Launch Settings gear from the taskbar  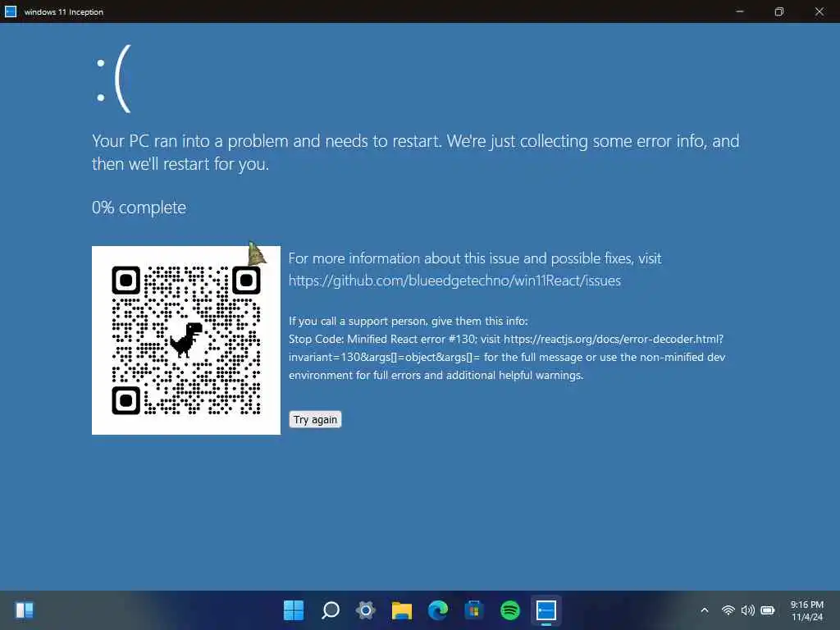pyautogui.click(x=366, y=610)
